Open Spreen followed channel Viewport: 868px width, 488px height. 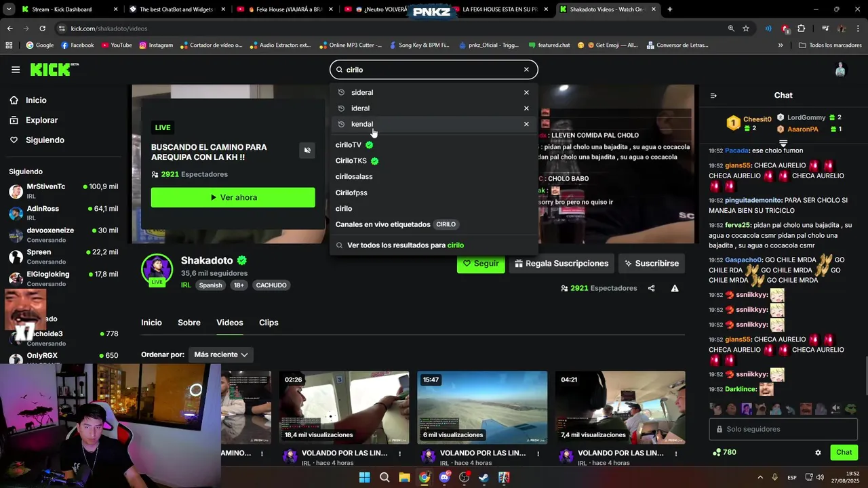tap(63, 256)
